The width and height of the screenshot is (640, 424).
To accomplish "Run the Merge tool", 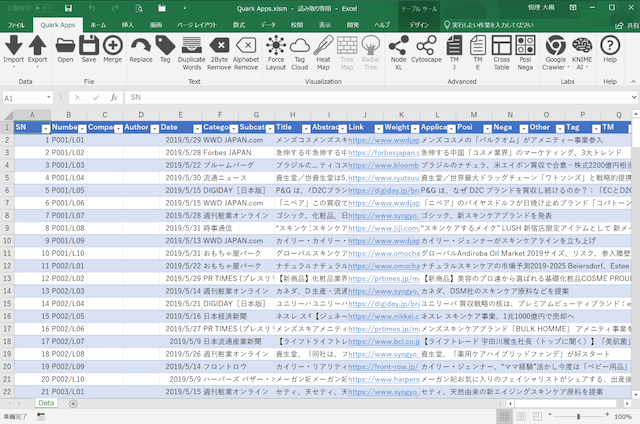I will (x=113, y=45).
